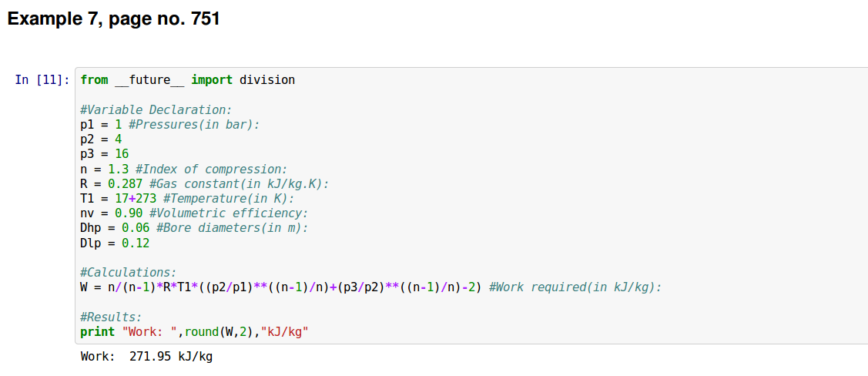Place cursor at the W = formula start
Screen dimensions: 868x376
(x=82, y=287)
